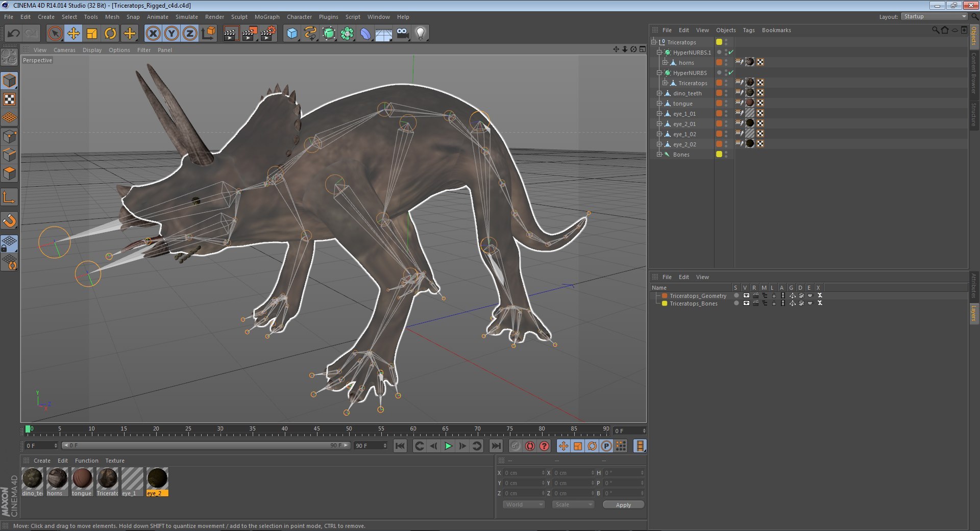Activate the Rotate tool
The height and width of the screenshot is (531, 980).
click(x=110, y=34)
